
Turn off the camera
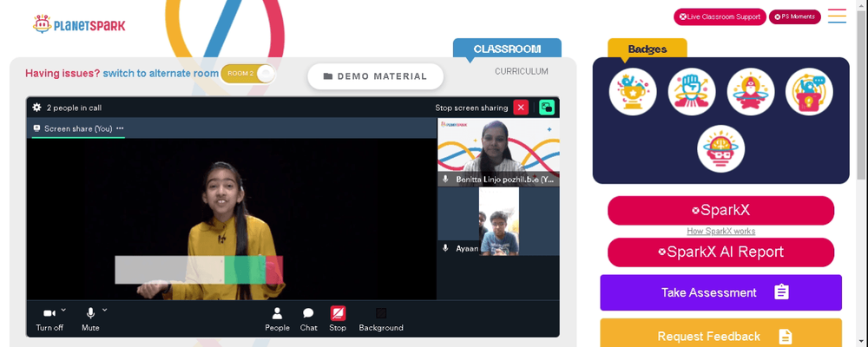[49, 319]
